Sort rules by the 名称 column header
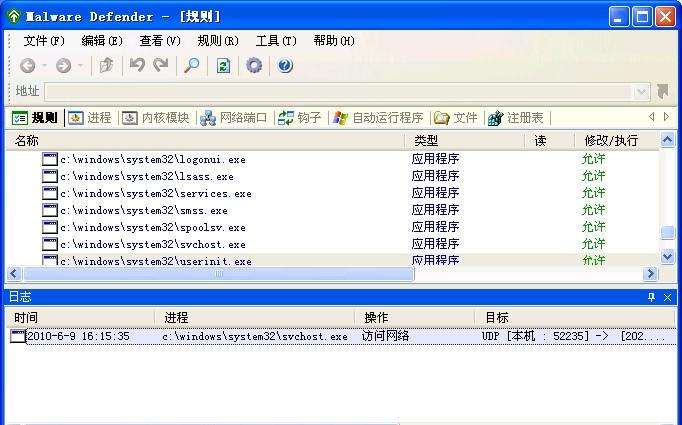This screenshot has width=682, height=425. click(x=205, y=141)
